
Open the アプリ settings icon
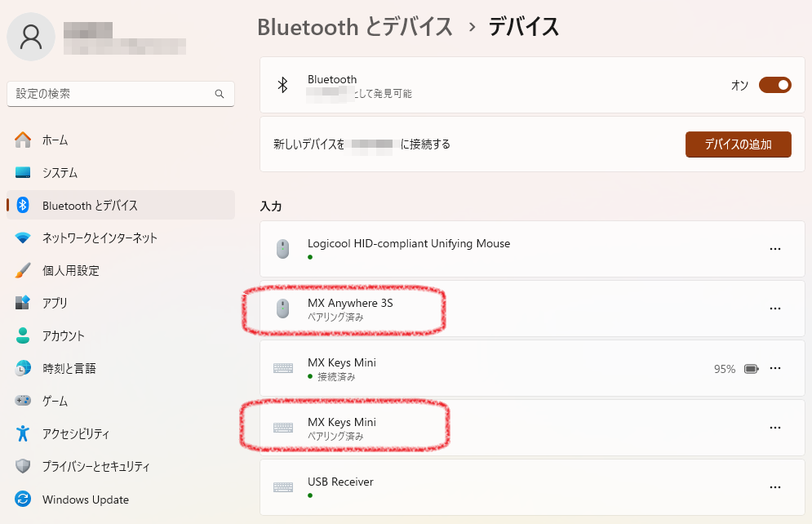tap(23, 303)
